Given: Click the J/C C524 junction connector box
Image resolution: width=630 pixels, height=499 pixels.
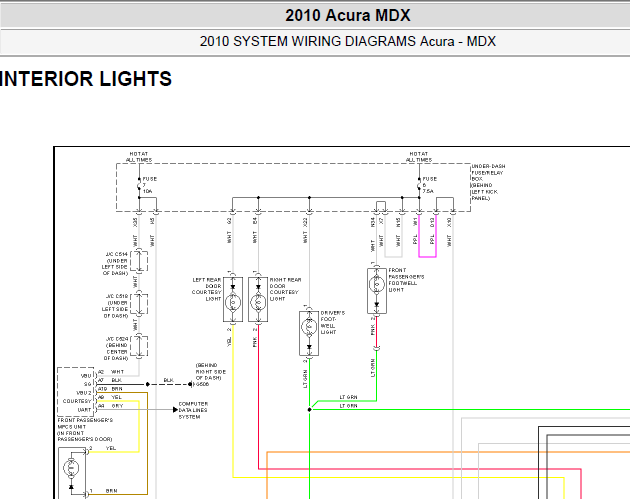Looking at the screenshot, I should [x=139, y=346].
